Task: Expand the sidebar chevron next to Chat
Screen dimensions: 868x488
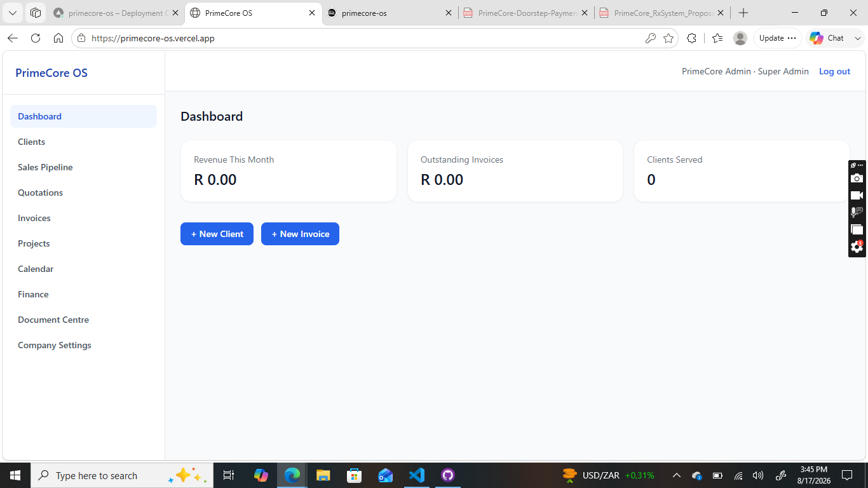Action: tap(858, 38)
